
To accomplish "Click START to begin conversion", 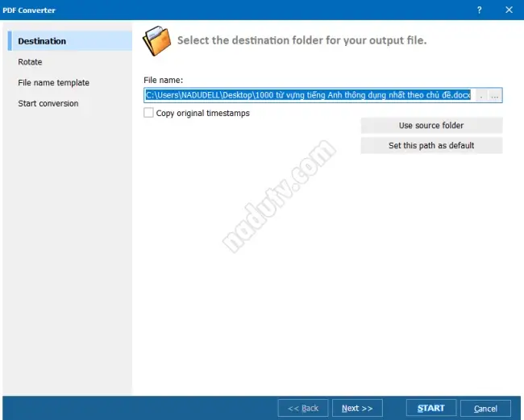I will coord(431,408).
